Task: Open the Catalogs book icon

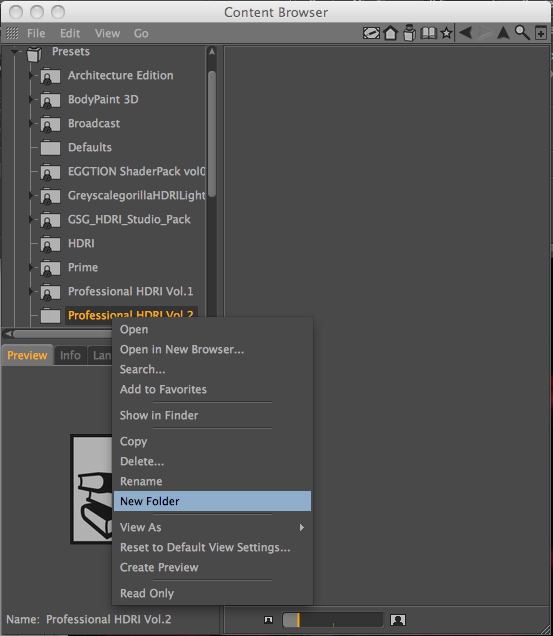Action: 428,33
